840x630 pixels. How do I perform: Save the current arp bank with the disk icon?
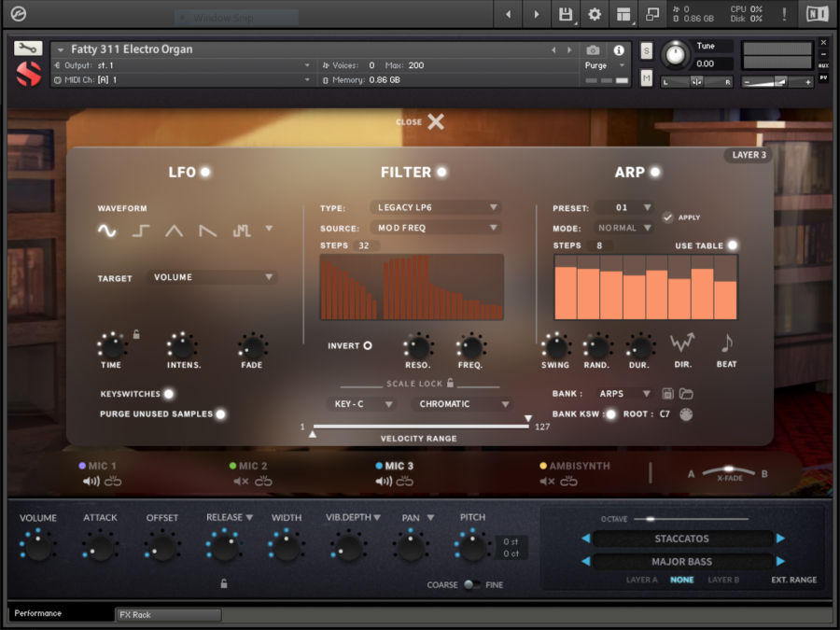667,394
